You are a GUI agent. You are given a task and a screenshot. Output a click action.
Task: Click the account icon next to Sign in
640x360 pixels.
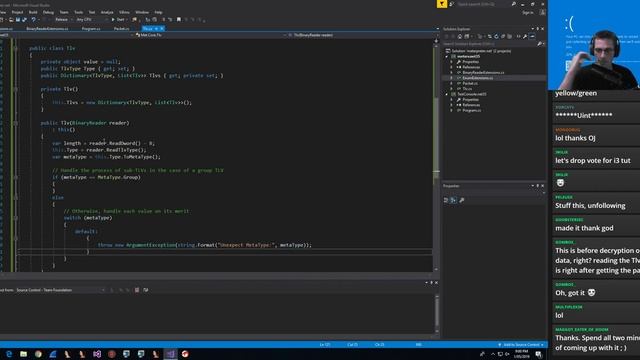(x=542, y=13)
